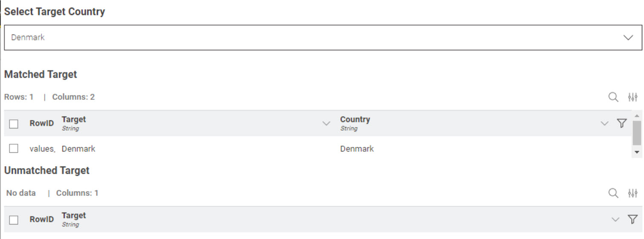This screenshot has height=239, width=644.
Task: Expand Target column menu in Matched Target
Action: coord(326,124)
